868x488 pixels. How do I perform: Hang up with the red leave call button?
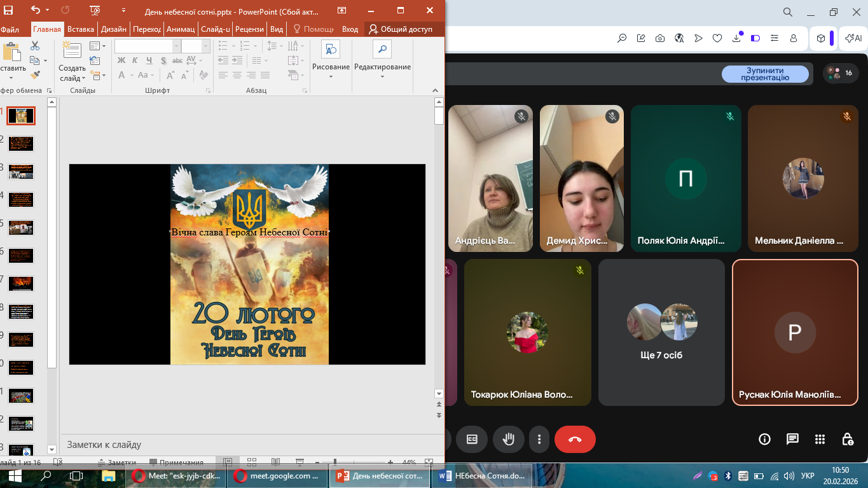coord(575,439)
